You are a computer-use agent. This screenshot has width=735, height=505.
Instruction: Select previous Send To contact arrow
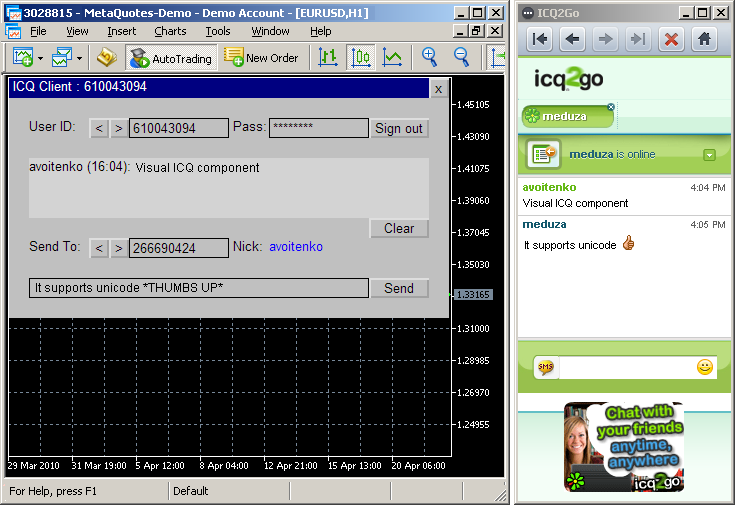pyautogui.click(x=99, y=248)
